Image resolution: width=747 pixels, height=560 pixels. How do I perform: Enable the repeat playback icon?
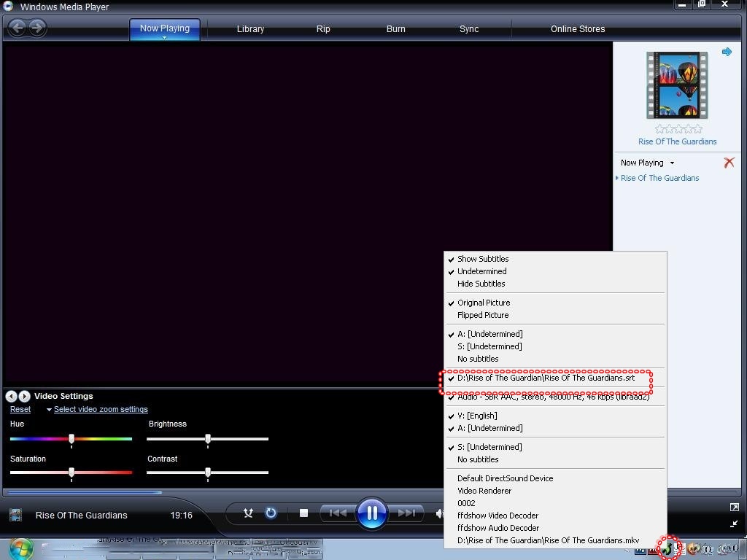tap(271, 513)
